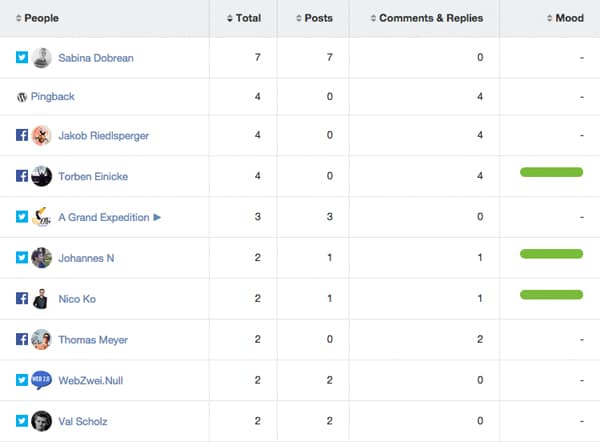Open A Grand Expedition profile link

coord(104,217)
